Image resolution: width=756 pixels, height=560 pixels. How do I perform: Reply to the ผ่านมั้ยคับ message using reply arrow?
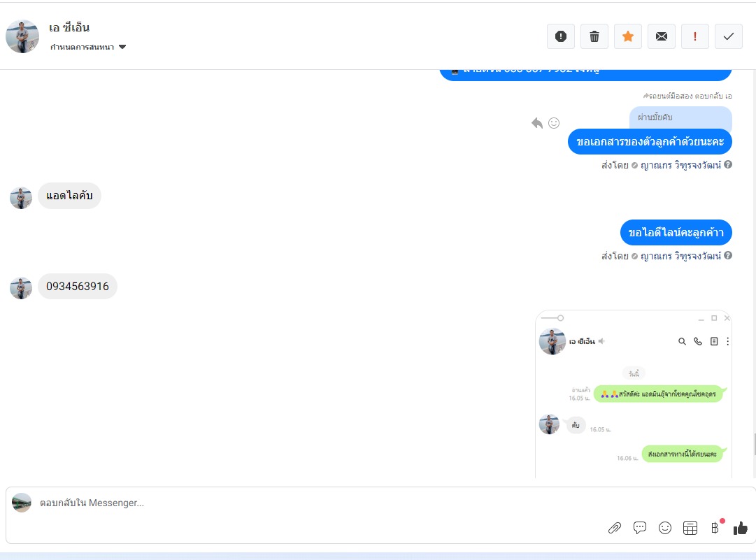click(537, 123)
